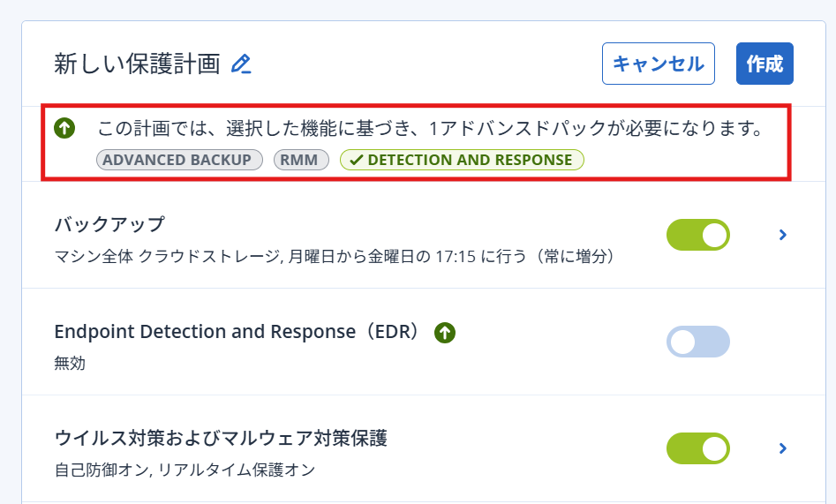
Task: Click the green upgrade arrow in notice banner
Action: coord(64,129)
